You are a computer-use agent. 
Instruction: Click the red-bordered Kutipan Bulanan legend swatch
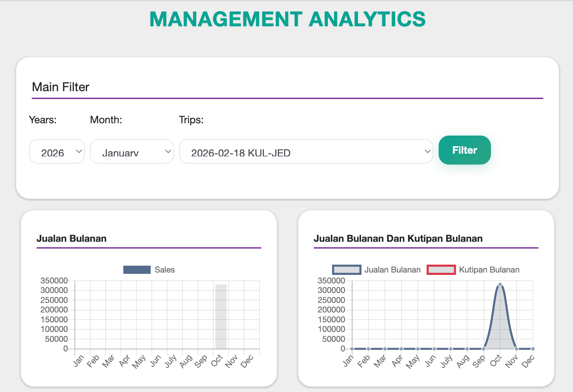[441, 270]
